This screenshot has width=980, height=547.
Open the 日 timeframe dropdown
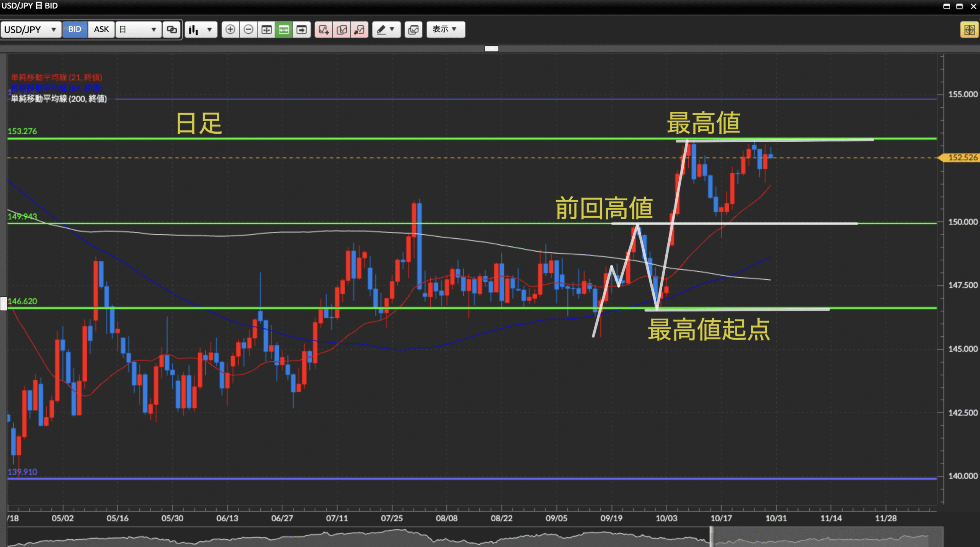tap(138, 29)
